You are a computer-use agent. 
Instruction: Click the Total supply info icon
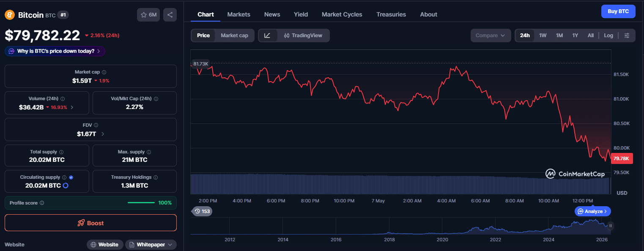coord(61,152)
